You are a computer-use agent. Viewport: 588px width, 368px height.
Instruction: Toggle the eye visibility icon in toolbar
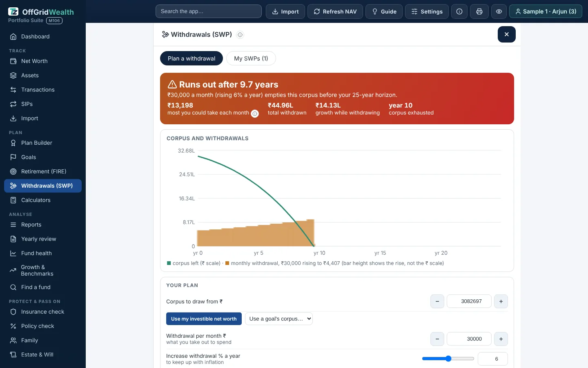point(499,11)
